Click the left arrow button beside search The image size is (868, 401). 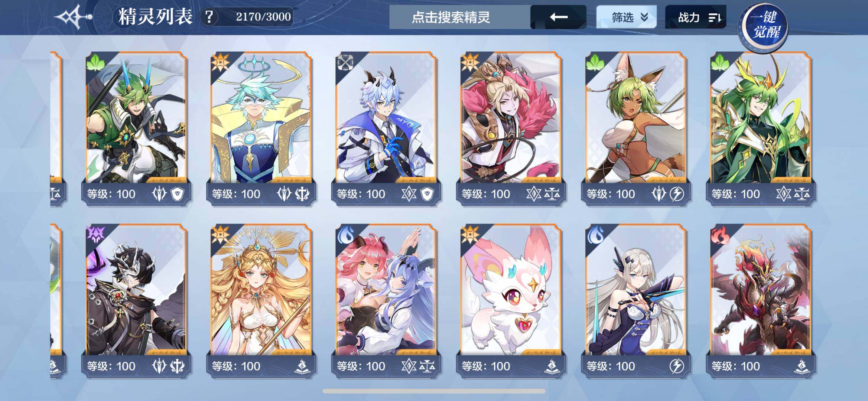(558, 17)
